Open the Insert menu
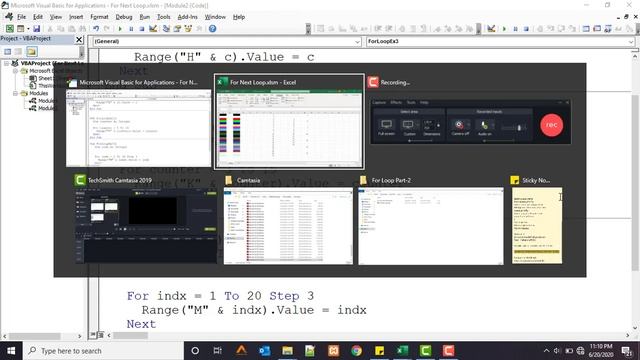Image resolution: width=640 pixels, height=360 pixels. (x=76, y=17)
